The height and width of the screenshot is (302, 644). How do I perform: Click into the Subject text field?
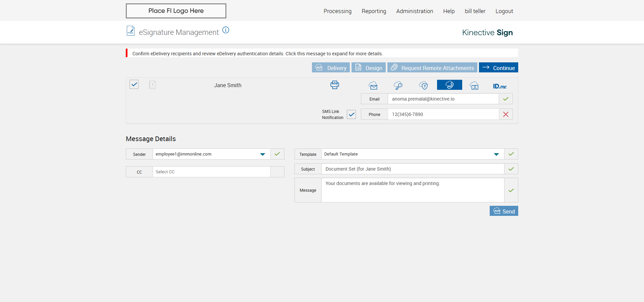[413, 169]
